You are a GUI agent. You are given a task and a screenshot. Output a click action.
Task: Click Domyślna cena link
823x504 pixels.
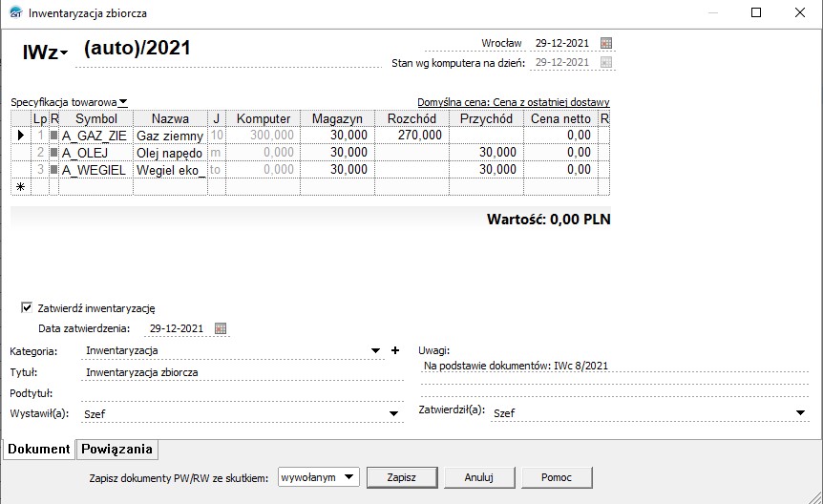(513, 102)
